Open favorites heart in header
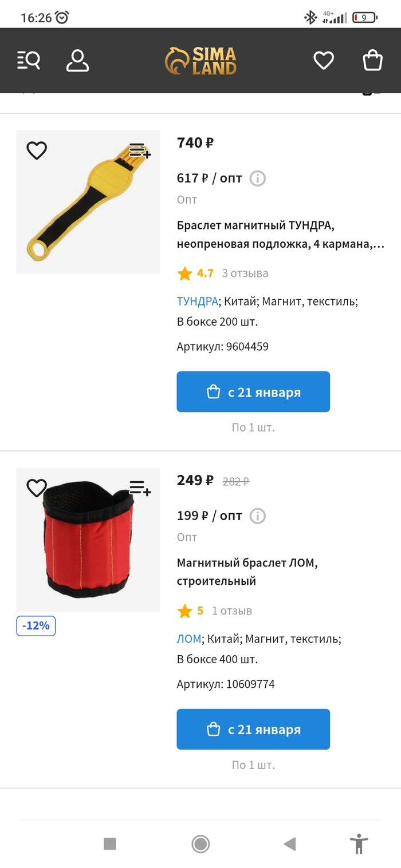 click(324, 60)
